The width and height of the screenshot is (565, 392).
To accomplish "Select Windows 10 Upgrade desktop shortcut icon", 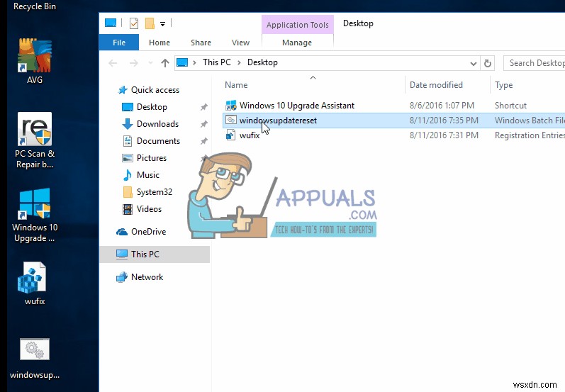I will 35,203.
